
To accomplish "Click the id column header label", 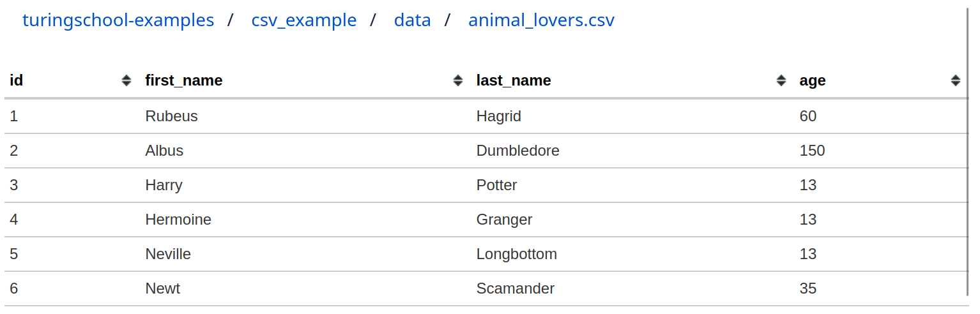I will [x=17, y=80].
